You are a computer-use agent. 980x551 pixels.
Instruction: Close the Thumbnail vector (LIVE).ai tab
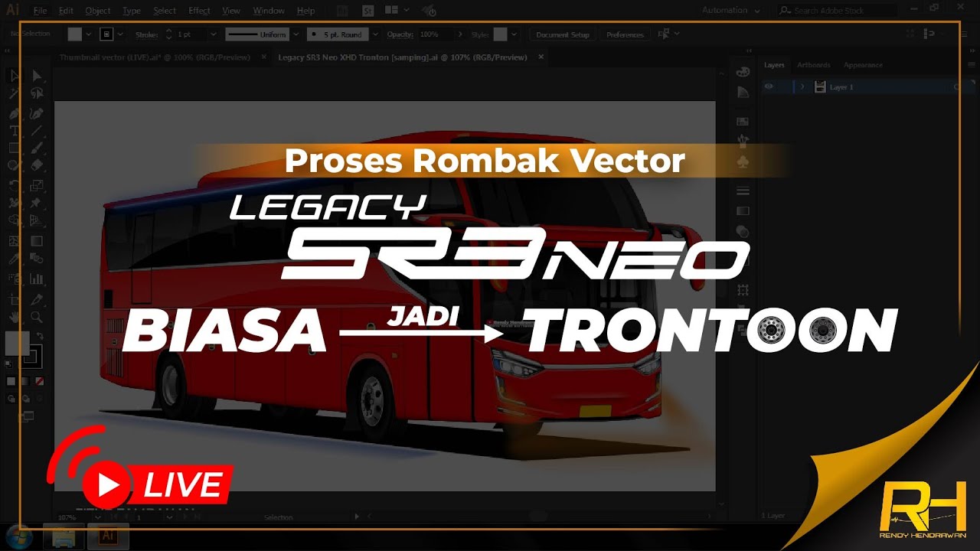[264, 57]
